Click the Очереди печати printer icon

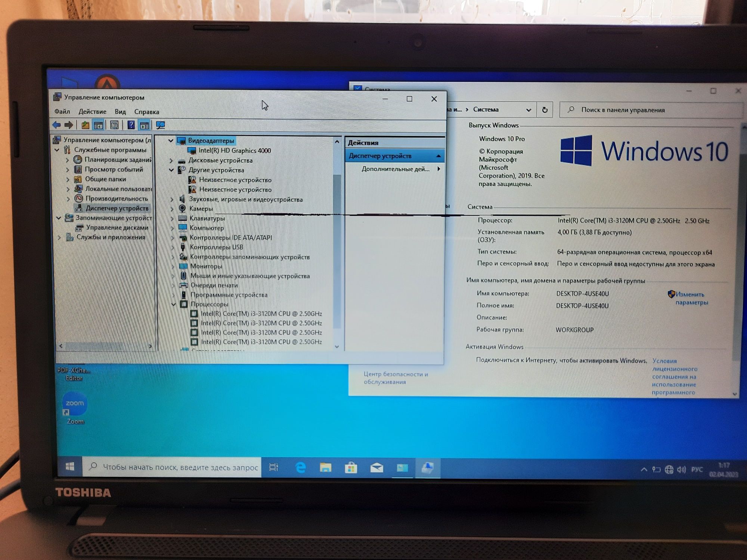point(183,285)
